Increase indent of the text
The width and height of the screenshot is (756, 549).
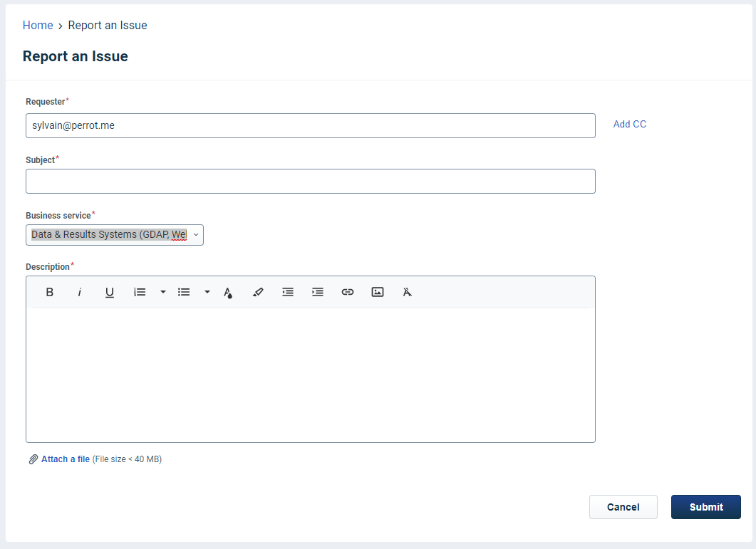coord(318,292)
